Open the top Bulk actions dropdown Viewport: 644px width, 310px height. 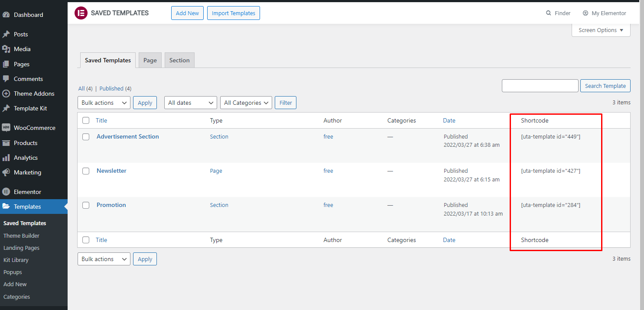point(104,103)
